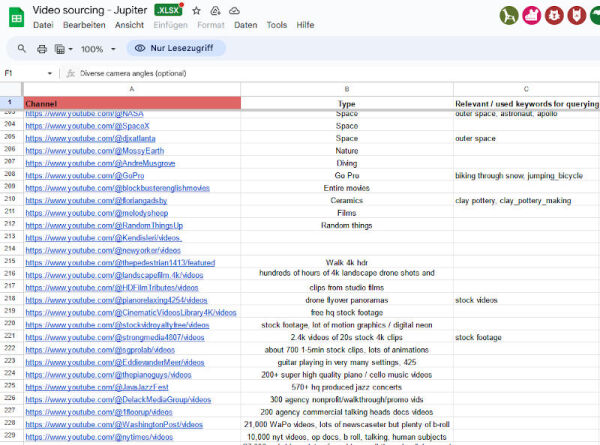The width and height of the screenshot is (600, 445).
Task: Open the filter views icon
Action: pos(60,49)
